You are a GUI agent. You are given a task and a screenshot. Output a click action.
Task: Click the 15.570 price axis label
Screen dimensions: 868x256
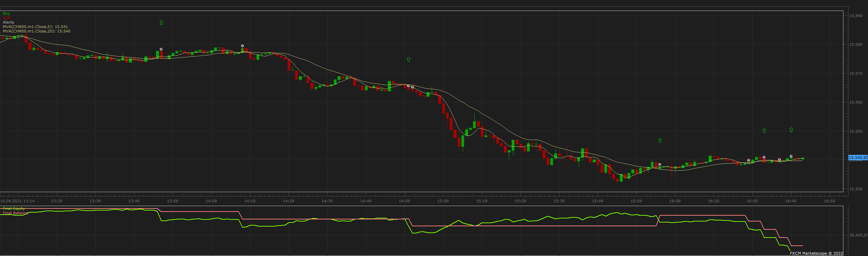856,73
